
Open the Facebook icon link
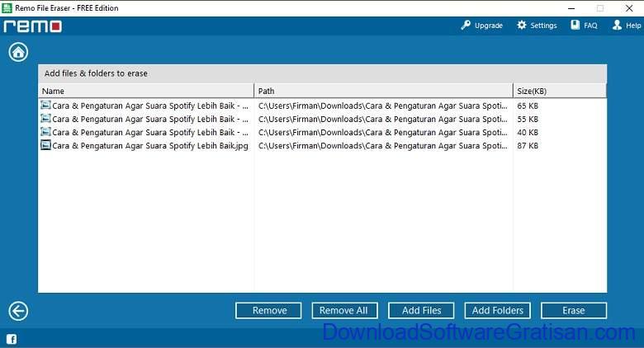click(12, 339)
